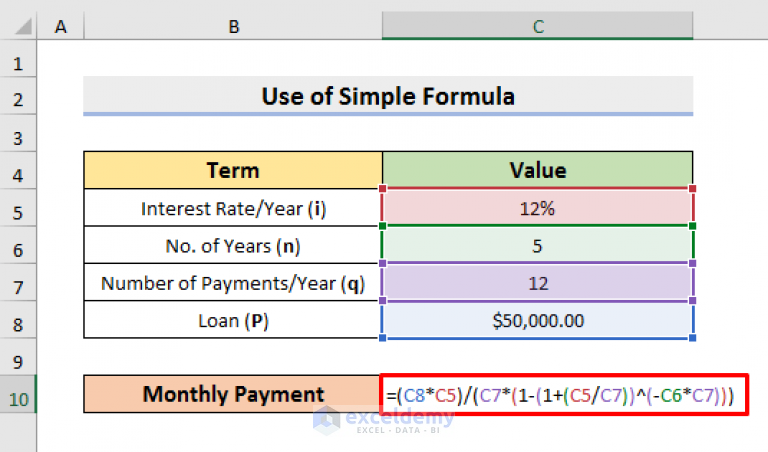Viewport: 768px width, 452px height.
Task: Click the 'Monthly Payment' label cell
Action: coord(232,394)
